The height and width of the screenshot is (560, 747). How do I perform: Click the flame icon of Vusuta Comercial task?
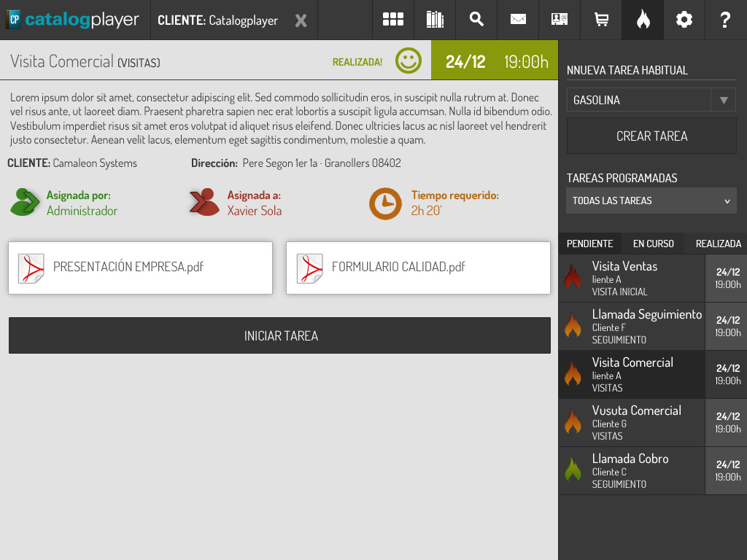(573, 421)
